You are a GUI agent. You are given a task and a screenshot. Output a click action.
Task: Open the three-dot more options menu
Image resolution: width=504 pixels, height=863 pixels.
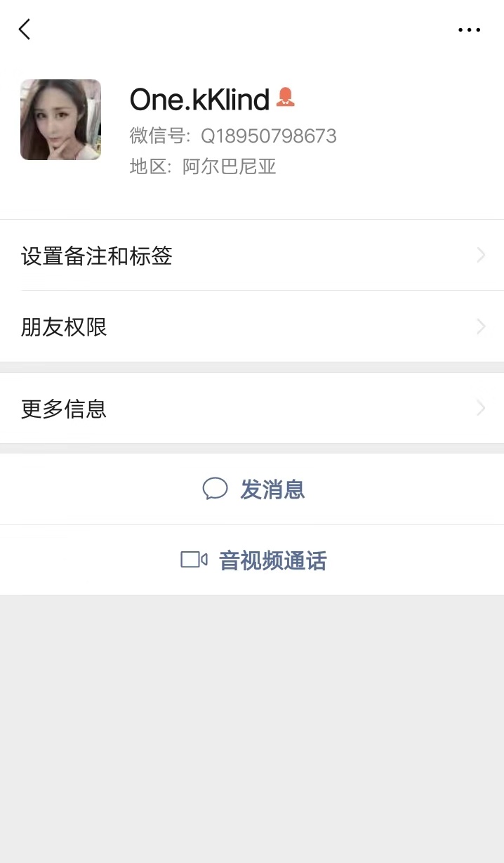coord(469,30)
